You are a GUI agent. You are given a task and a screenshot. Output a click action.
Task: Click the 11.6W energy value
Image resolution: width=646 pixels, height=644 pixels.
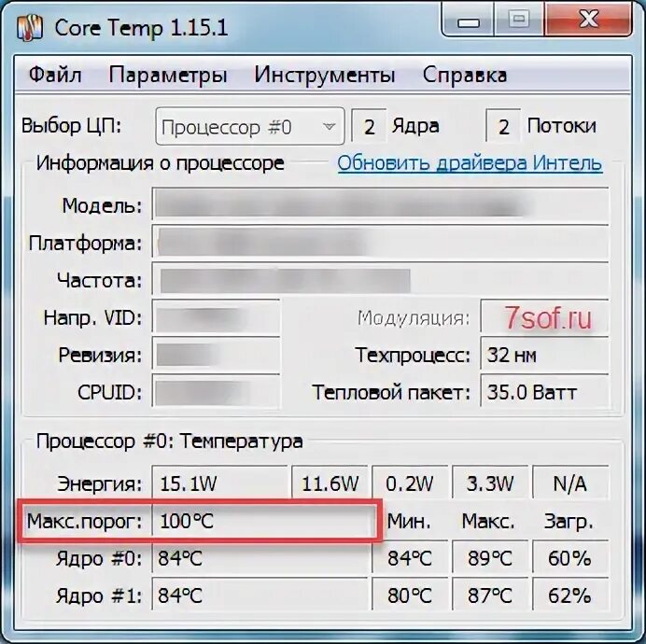tap(330, 483)
